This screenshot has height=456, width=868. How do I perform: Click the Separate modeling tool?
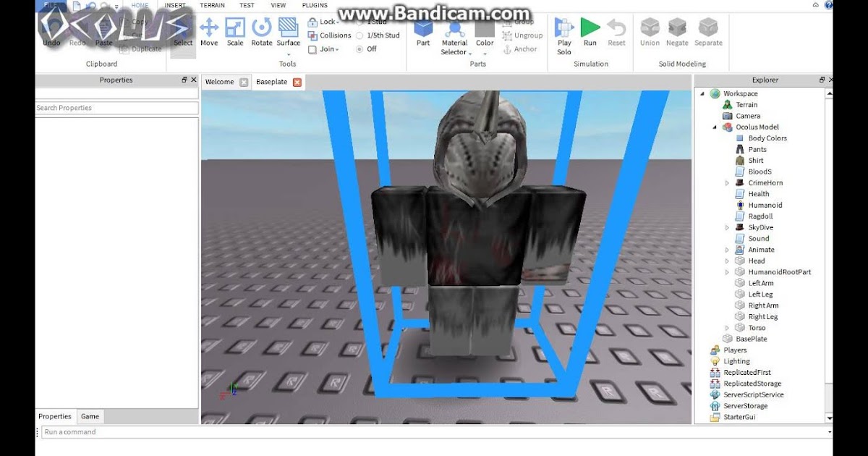point(708,33)
